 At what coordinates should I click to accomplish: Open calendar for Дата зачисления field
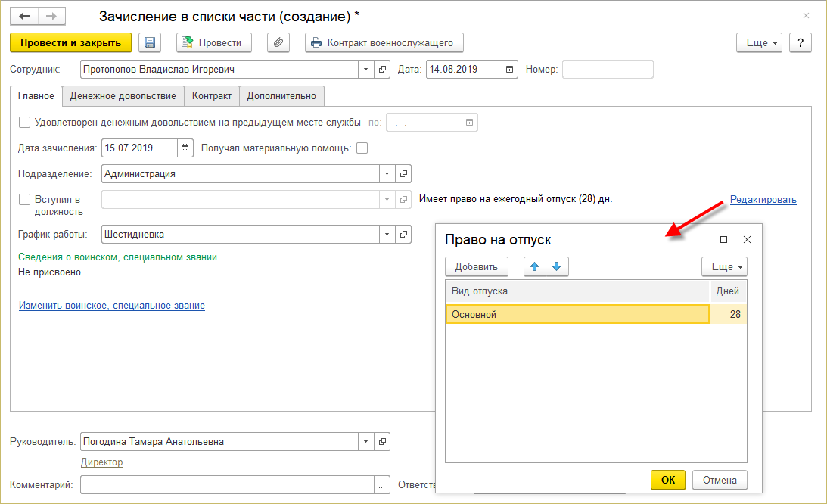click(186, 148)
